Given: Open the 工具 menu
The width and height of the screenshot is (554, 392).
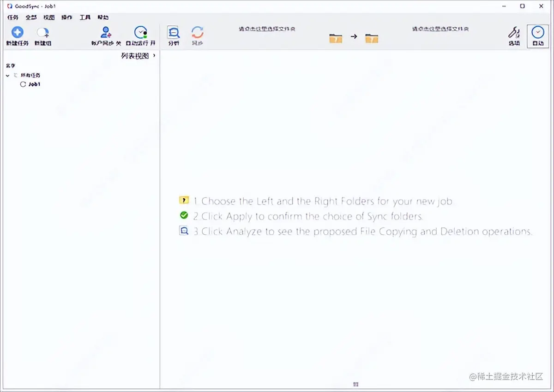Looking at the screenshot, I should 85,18.
